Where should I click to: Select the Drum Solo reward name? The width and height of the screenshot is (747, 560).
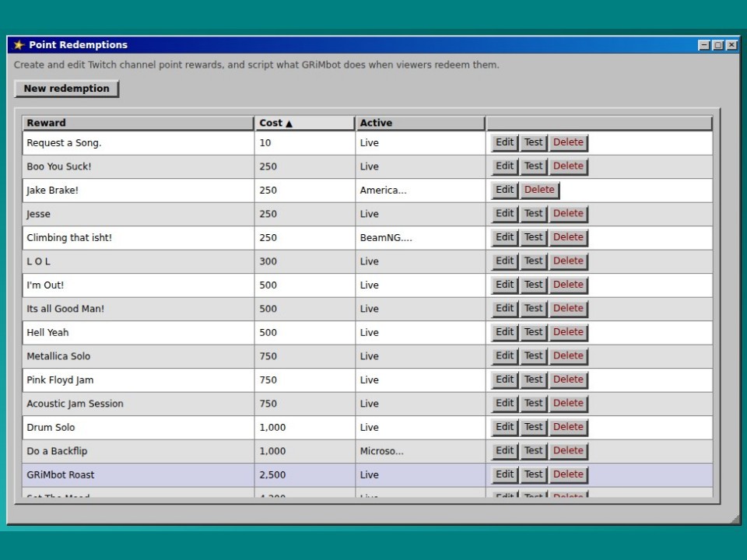[51, 427]
